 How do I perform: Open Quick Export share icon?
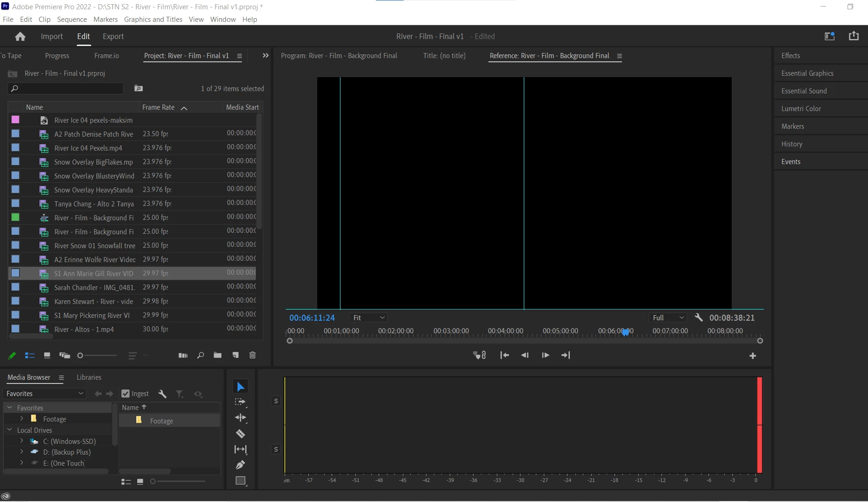[x=854, y=36]
